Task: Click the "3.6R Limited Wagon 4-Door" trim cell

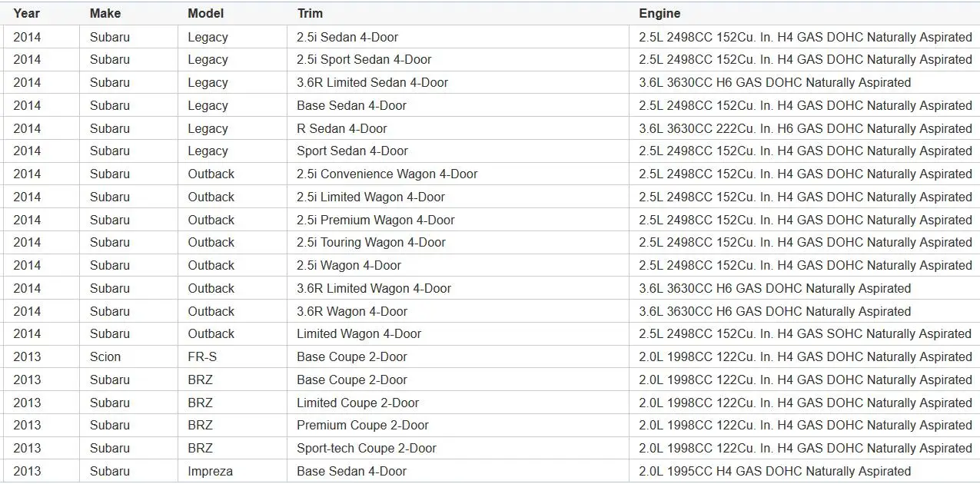Action: click(458, 288)
